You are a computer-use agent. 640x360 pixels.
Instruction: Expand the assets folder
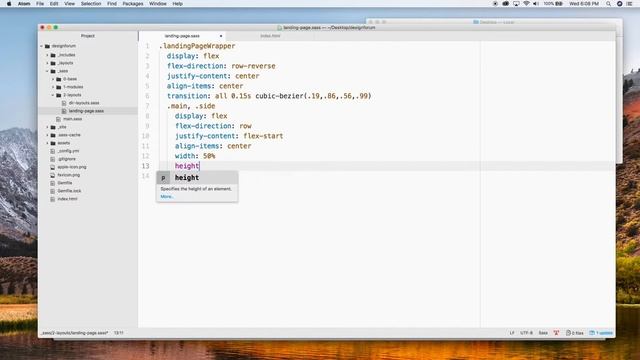(47, 143)
